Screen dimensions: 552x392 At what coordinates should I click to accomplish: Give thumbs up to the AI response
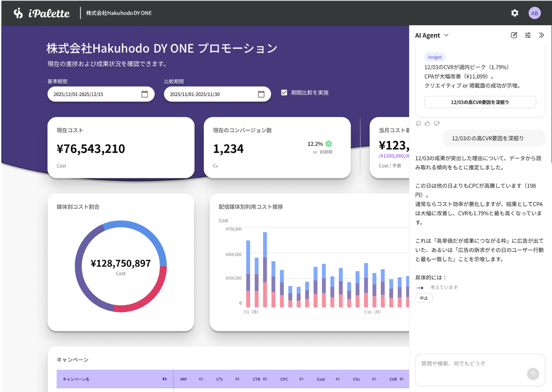coord(428,123)
